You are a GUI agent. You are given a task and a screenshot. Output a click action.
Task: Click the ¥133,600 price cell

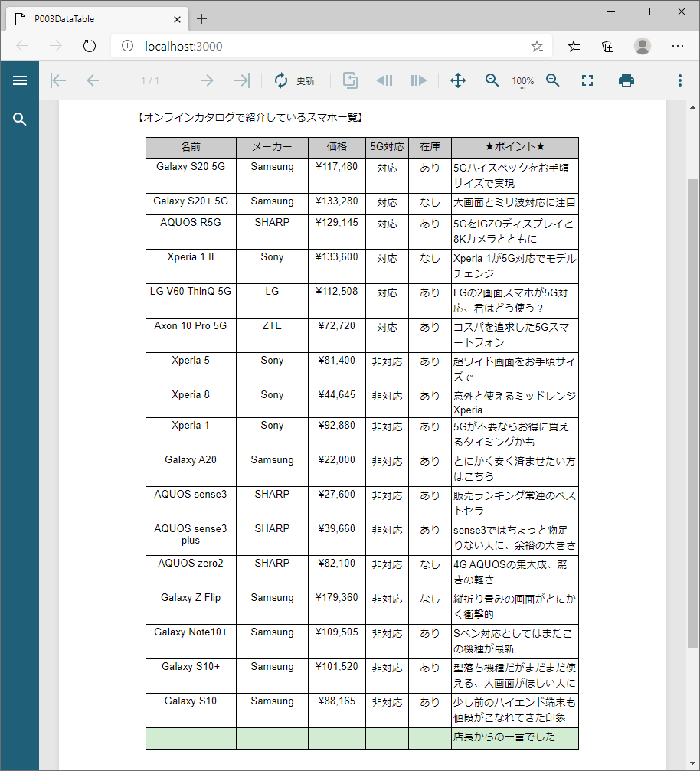(337, 266)
